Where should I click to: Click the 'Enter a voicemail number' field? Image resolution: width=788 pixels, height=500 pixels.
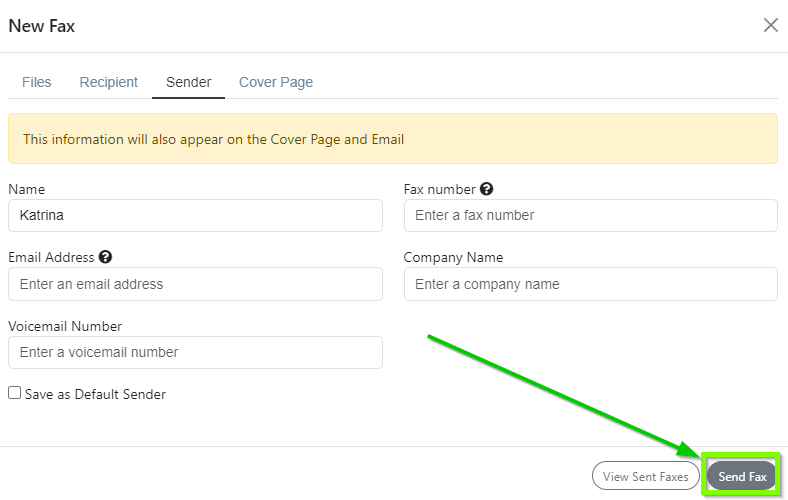(x=195, y=352)
